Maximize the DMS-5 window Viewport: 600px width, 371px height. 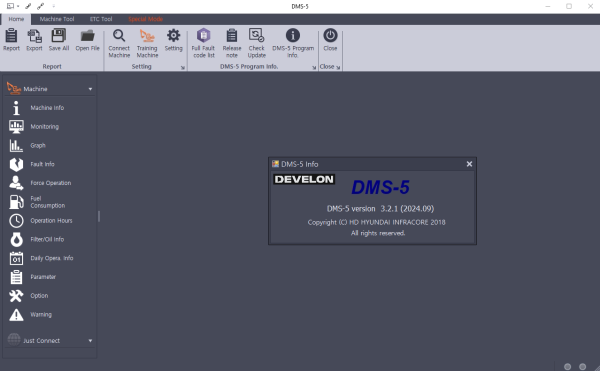pyautogui.click(x=569, y=7)
